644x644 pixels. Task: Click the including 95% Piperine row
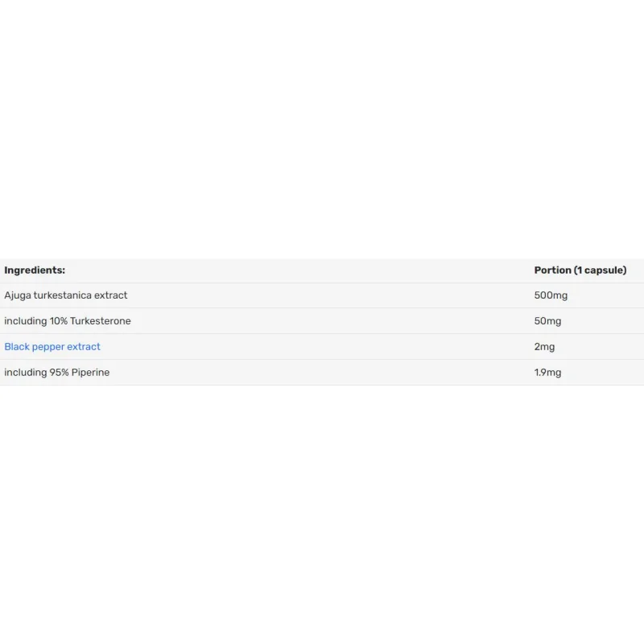pyautogui.click(x=322, y=373)
